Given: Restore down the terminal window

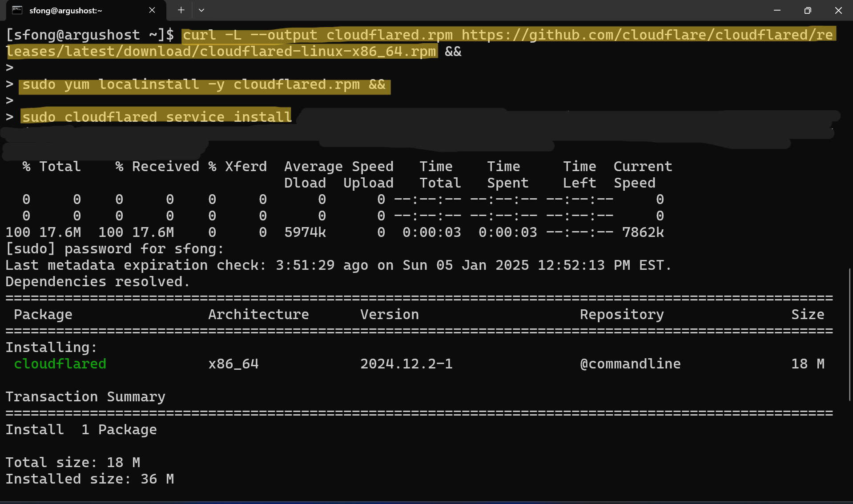Looking at the screenshot, I should (x=808, y=10).
